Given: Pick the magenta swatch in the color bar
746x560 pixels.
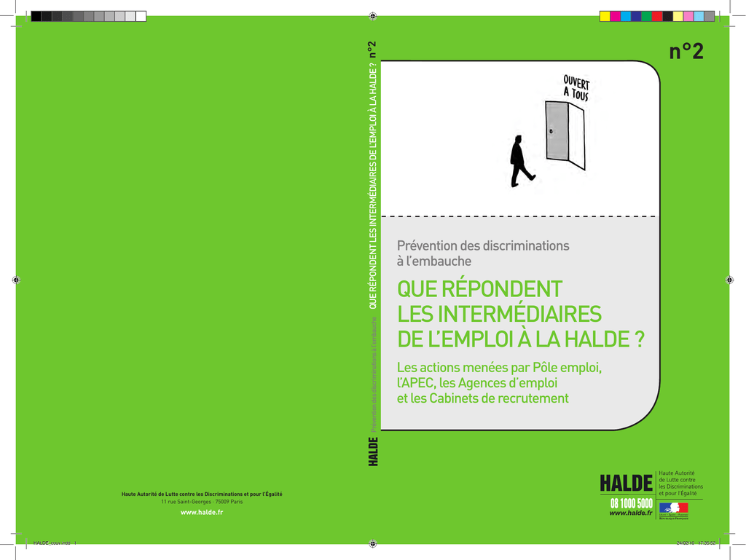Looking at the screenshot, I should pos(615,16).
